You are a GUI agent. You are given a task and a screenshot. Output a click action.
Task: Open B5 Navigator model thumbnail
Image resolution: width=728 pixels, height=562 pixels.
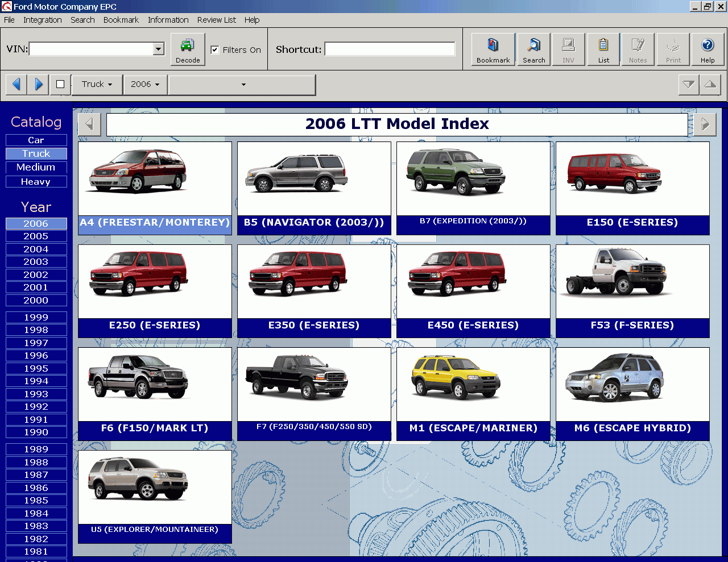(x=314, y=188)
